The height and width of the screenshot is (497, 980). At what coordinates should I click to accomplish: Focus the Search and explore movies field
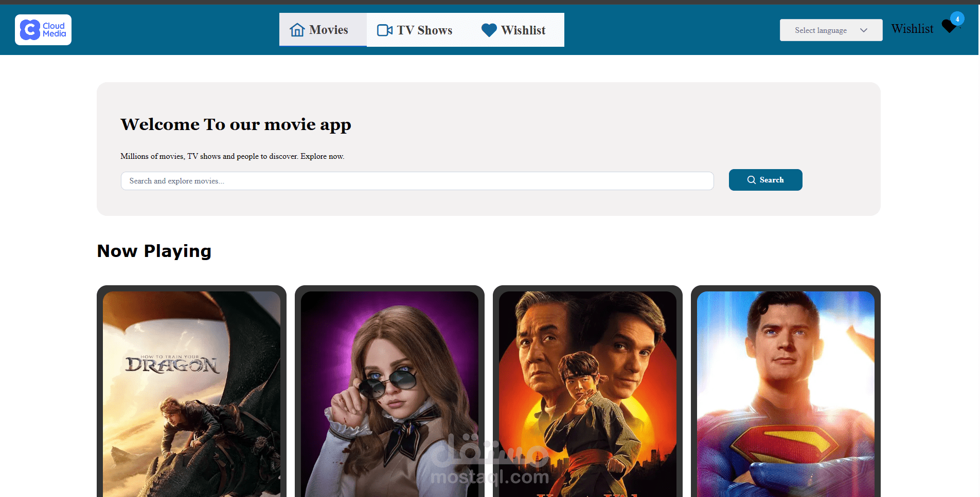(417, 181)
